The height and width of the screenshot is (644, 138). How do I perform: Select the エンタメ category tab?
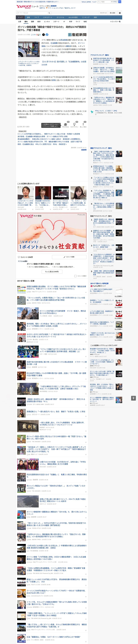[47, 21]
